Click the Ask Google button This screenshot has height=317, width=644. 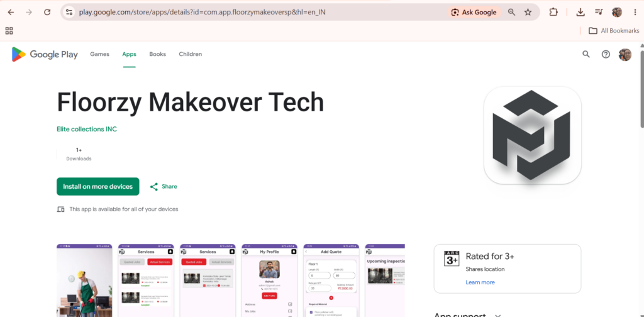point(474,13)
